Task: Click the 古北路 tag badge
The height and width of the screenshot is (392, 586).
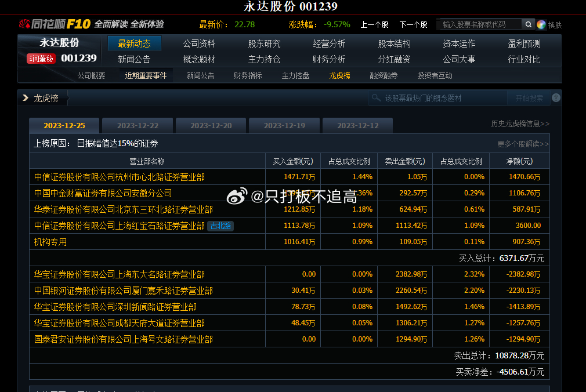Action: (x=221, y=226)
